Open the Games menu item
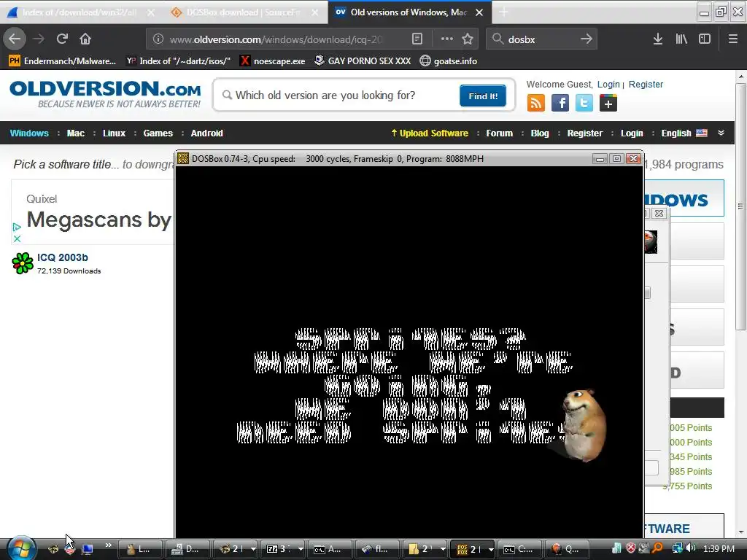 tap(158, 133)
